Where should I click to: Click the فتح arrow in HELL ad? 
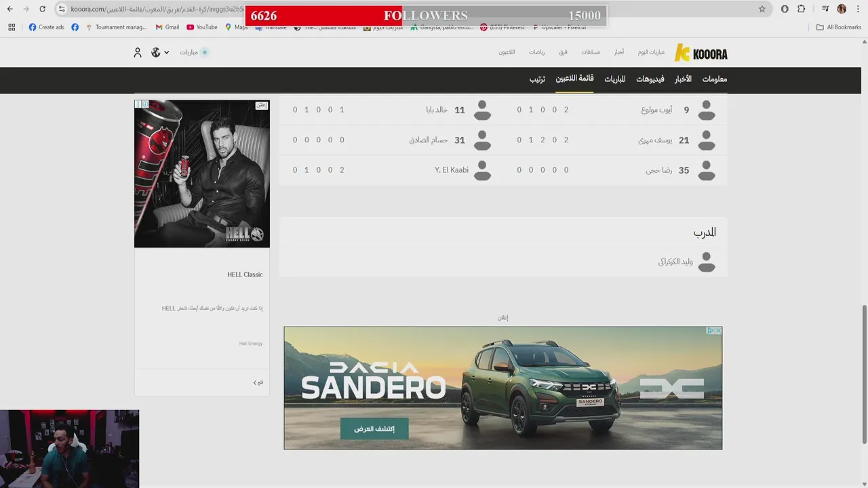pos(258,383)
